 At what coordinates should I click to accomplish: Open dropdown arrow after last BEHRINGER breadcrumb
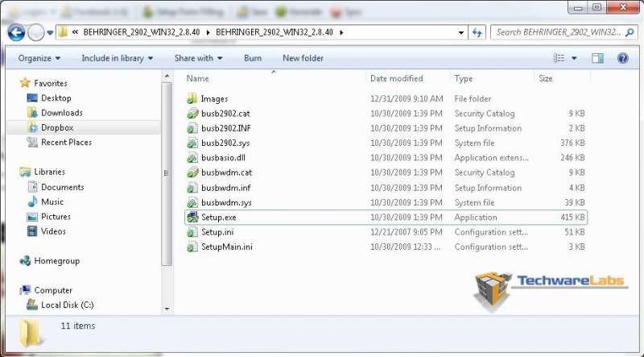341,32
